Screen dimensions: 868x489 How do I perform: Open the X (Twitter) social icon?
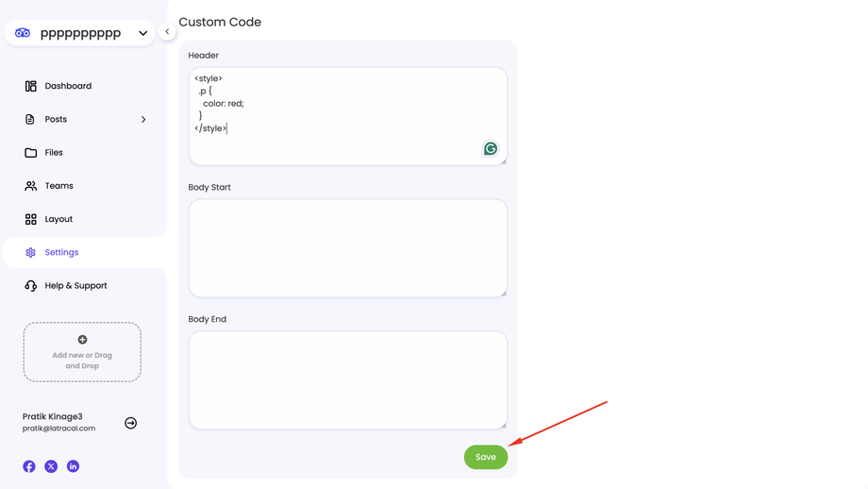point(51,466)
